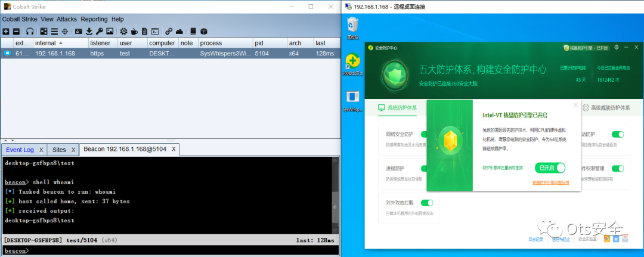Click SysWhispers3Wi... process cell
The image size is (644, 257).
(x=225, y=54)
